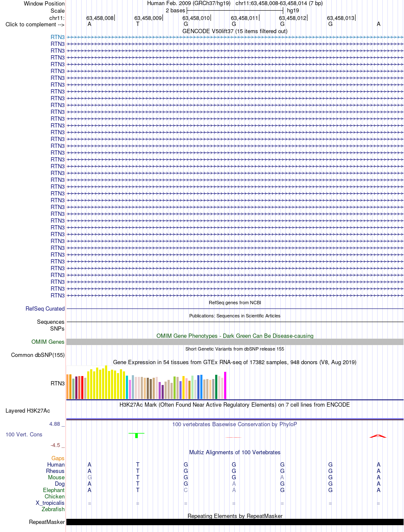Screen dimensions: 404x532
Task: Open Layered H3K27Ac track settings label
Action: tap(28, 410)
